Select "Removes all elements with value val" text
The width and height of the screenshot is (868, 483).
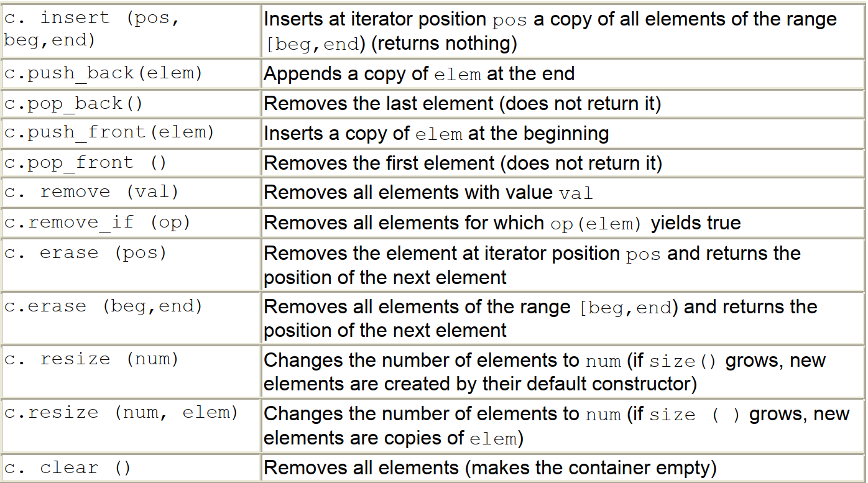click(x=428, y=193)
